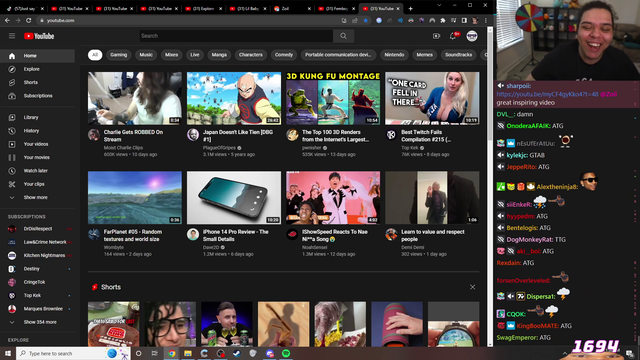Screen dimensions: 640x360
Task: Bookmark this page with the star
Action: coord(366,20)
